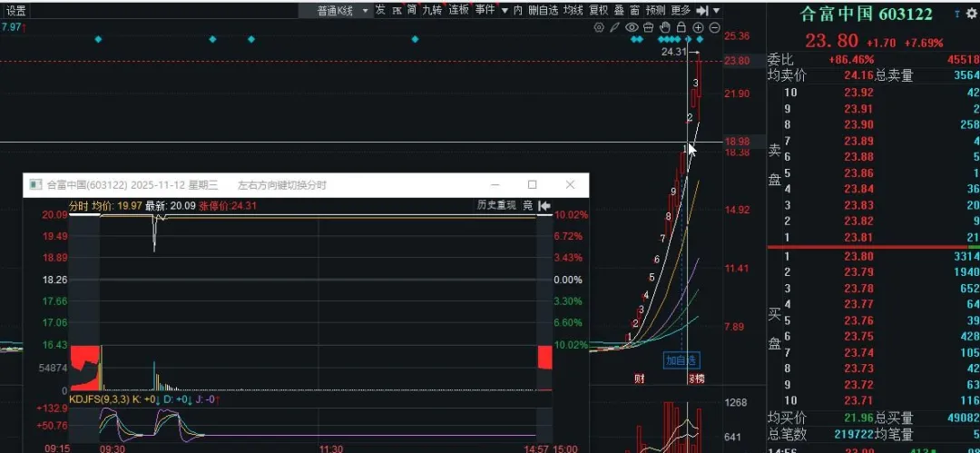Viewport: 980px width, 453px height.
Task: Click the 窗 multi-window button
Action: click(634, 10)
